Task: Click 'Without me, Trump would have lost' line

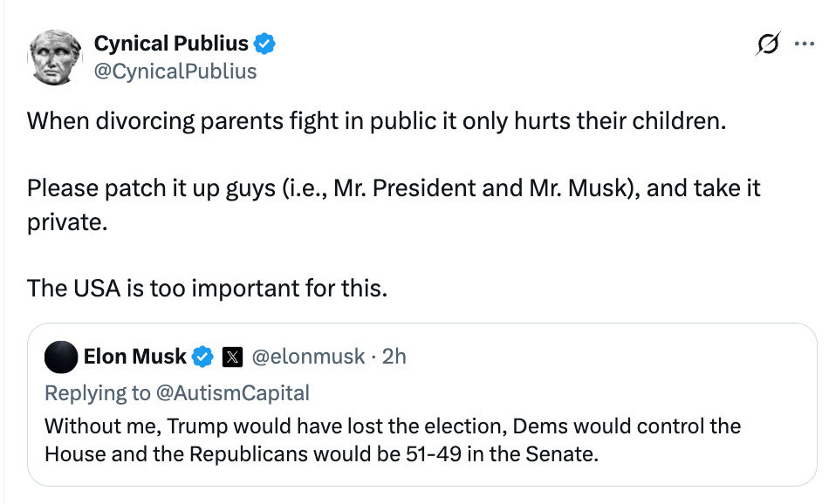Action: point(393,426)
